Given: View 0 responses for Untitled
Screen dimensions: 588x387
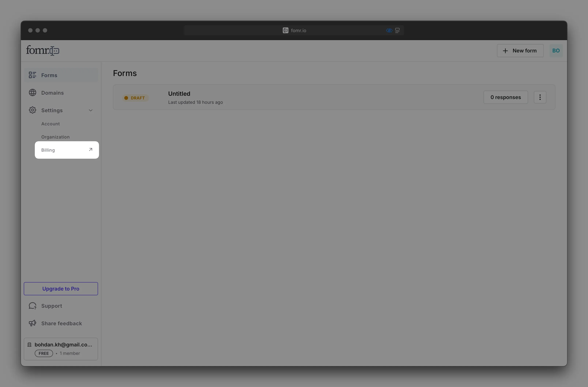Looking at the screenshot, I should click(x=506, y=97).
